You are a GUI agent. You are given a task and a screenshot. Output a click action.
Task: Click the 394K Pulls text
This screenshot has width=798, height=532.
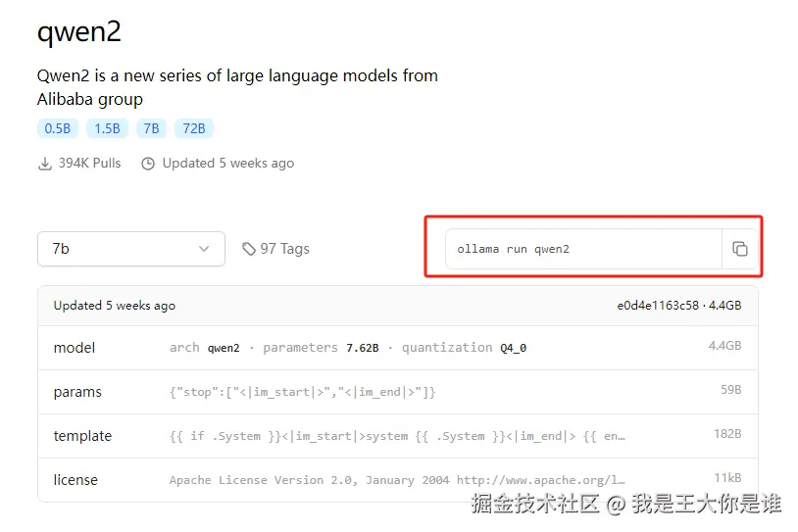[89, 164]
